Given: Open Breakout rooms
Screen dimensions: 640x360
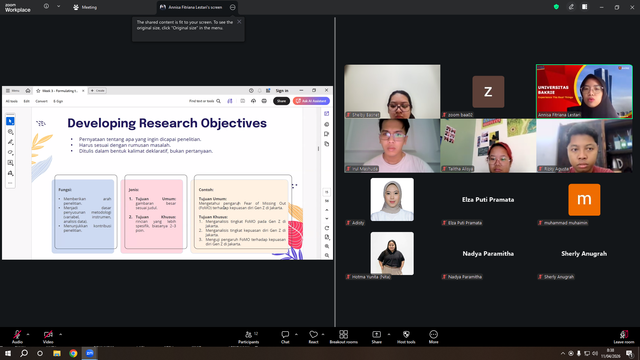Looking at the screenshot, I should pos(343,337).
